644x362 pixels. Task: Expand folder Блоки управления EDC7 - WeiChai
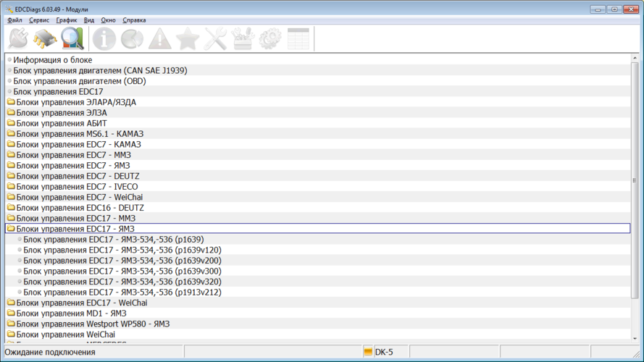point(317,197)
